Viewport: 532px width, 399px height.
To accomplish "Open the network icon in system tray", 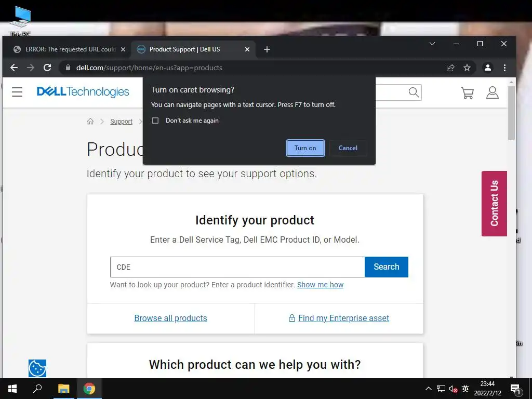I will pyautogui.click(x=441, y=389).
